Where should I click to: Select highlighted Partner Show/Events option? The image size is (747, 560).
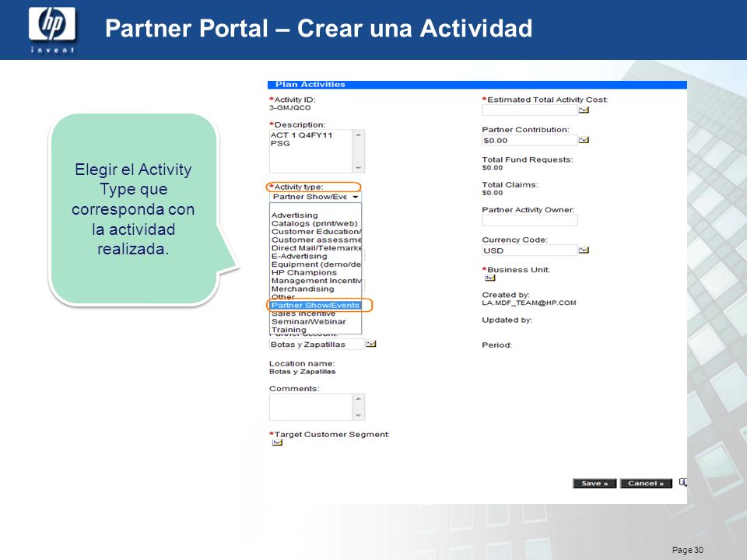pyautogui.click(x=315, y=305)
